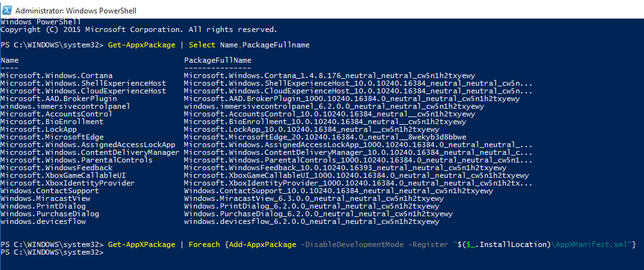Click the empty prompt on last line
The image size is (644, 270).
click(52, 252)
